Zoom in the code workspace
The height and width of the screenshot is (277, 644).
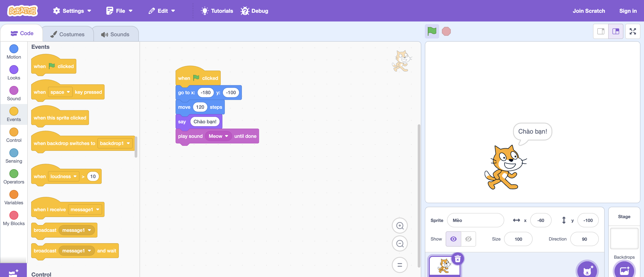pos(400,226)
